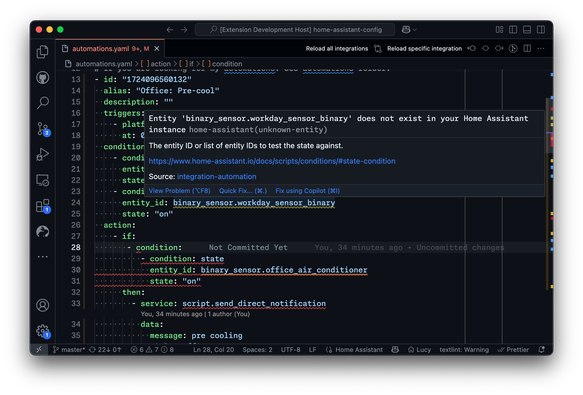
Task: Open Remote Explorer icon in sidebar
Action: [43, 180]
